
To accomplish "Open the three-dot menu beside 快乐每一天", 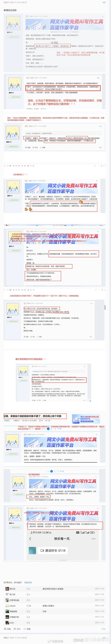I will point(94,539).
